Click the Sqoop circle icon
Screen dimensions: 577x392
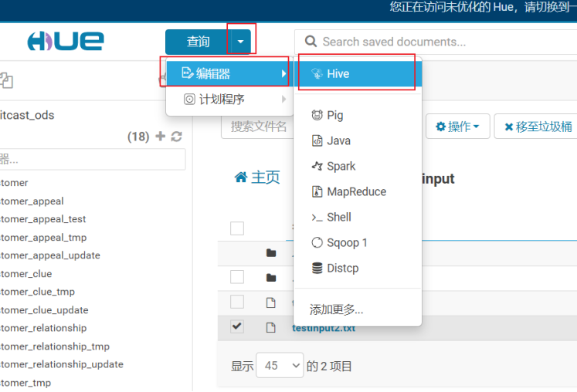(317, 242)
